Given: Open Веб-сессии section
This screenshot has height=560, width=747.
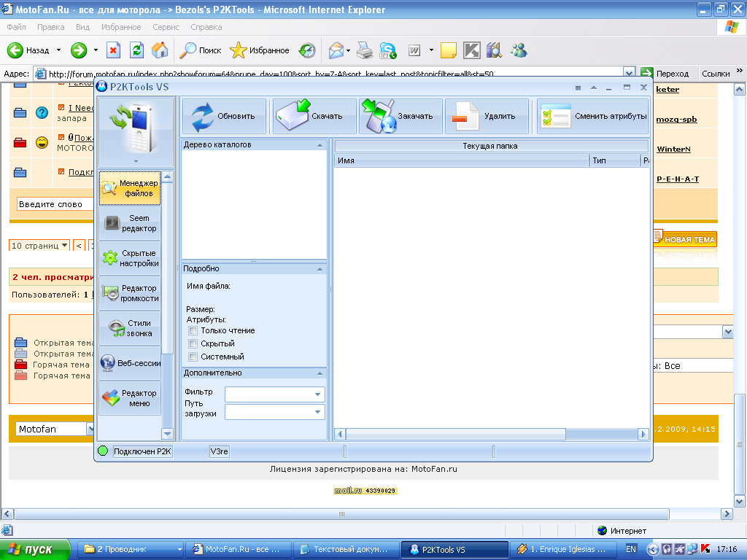Looking at the screenshot, I should (x=130, y=363).
